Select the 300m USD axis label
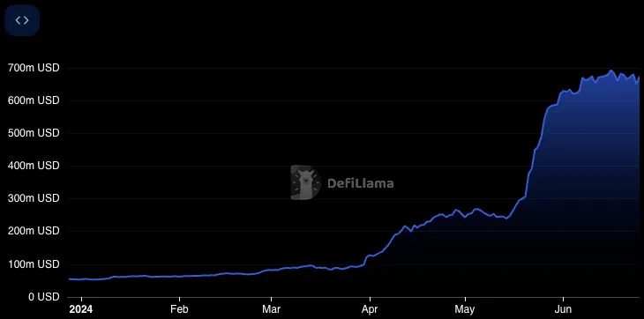The height and width of the screenshot is (319, 644). tap(34, 198)
